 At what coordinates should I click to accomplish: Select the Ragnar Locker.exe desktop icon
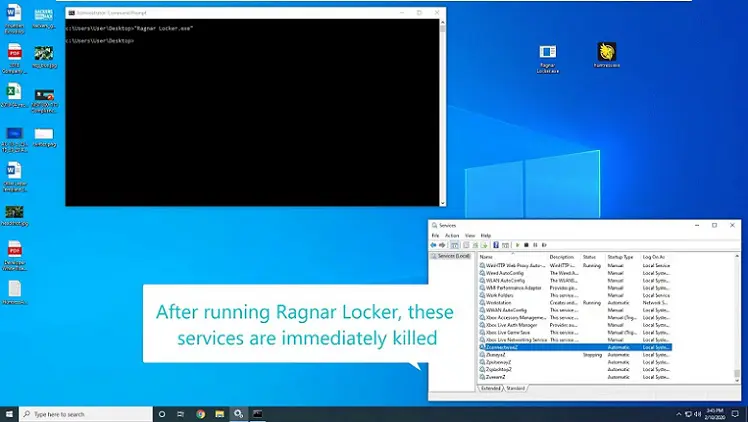point(548,59)
